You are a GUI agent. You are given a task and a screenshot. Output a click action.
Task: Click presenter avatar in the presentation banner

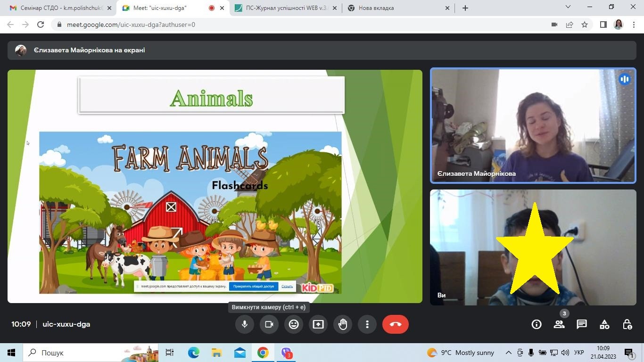(20, 50)
